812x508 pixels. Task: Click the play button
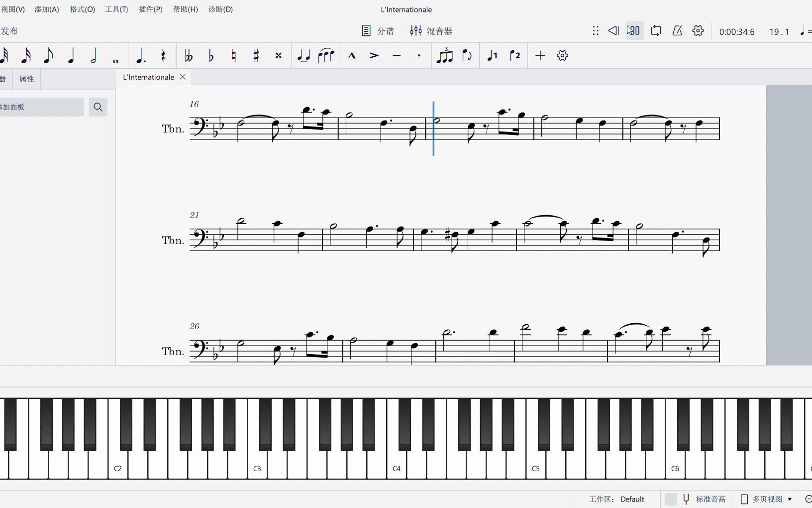coord(634,31)
